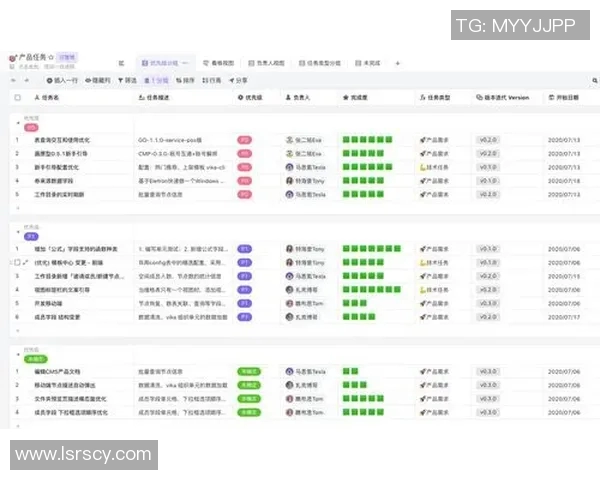Set completion rating for 编辑CMS产品文档 row

[351, 371]
